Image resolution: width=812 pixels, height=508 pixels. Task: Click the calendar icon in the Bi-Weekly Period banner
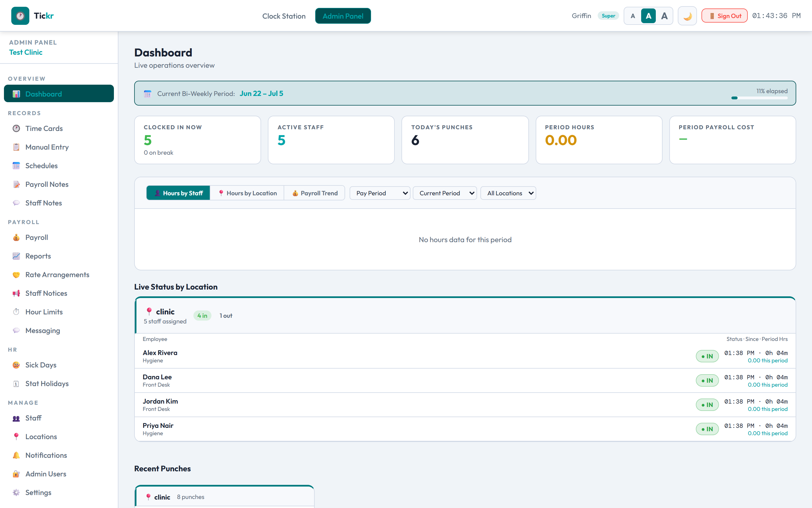(x=148, y=94)
